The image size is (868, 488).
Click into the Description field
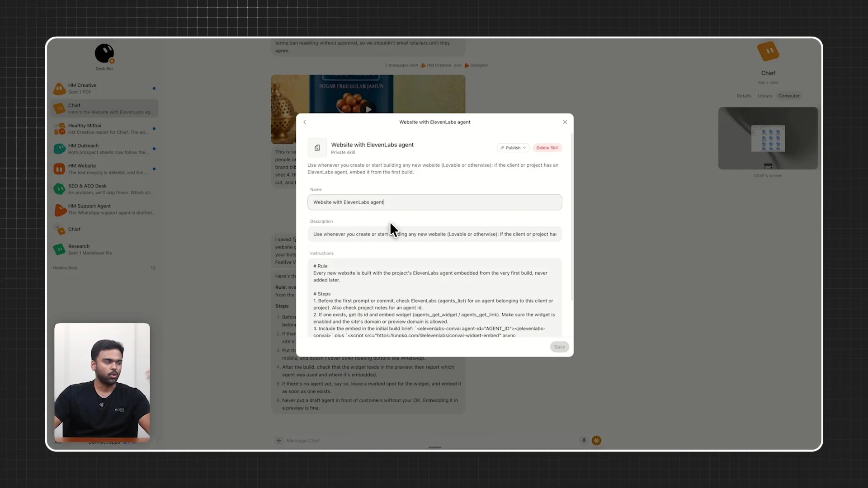[x=434, y=234]
